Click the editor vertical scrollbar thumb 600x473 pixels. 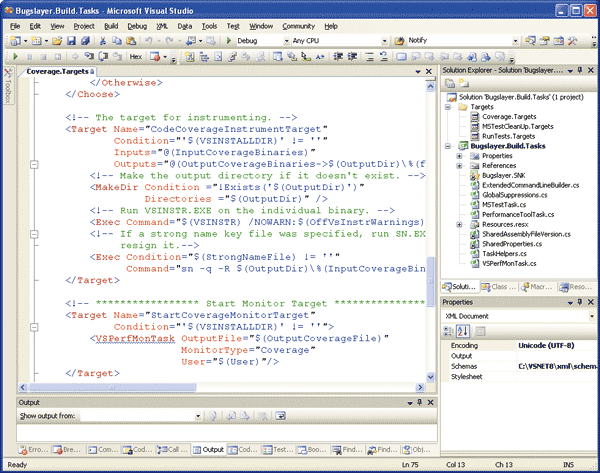pyautogui.click(x=430, y=281)
